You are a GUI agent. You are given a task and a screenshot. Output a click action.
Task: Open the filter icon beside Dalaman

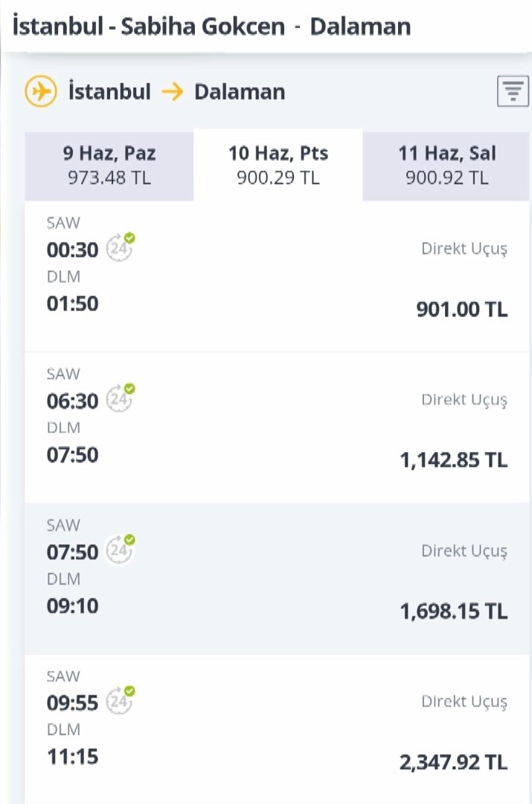tap(513, 92)
